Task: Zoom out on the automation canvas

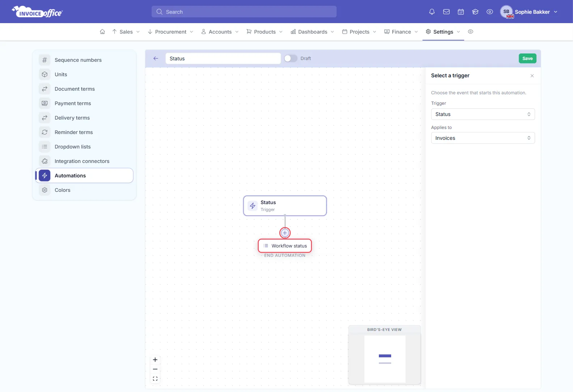Action: tap(155, 369)
